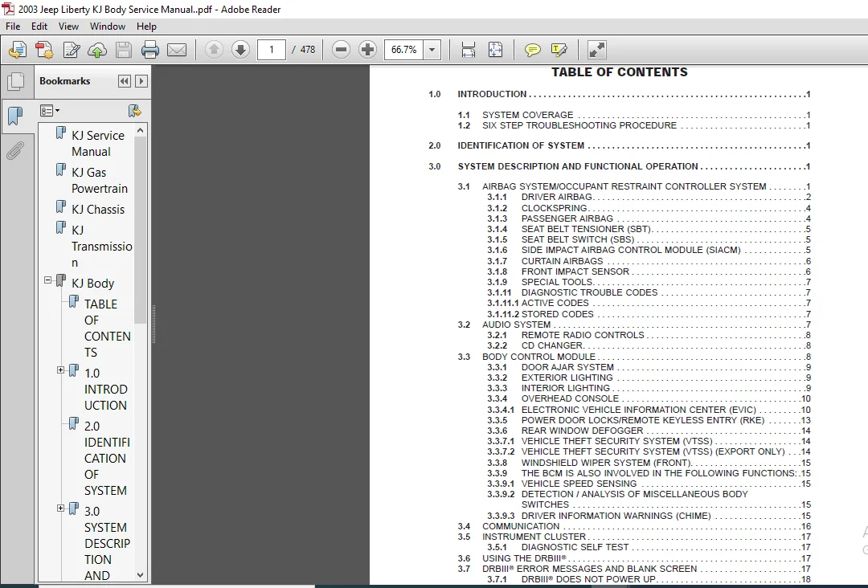
Task: Open the bookmarks options menu dropdown
Action: click(49, 111)
